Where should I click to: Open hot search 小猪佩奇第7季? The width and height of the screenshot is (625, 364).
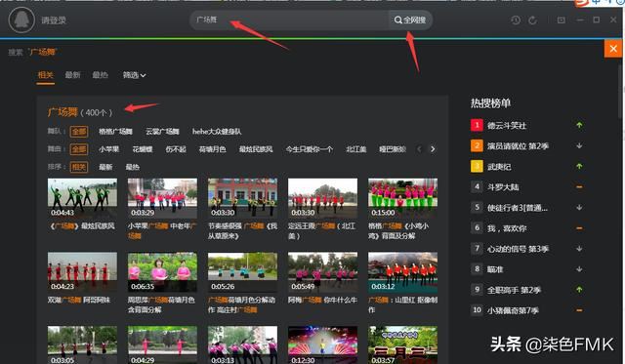click(x=513, y=310)
